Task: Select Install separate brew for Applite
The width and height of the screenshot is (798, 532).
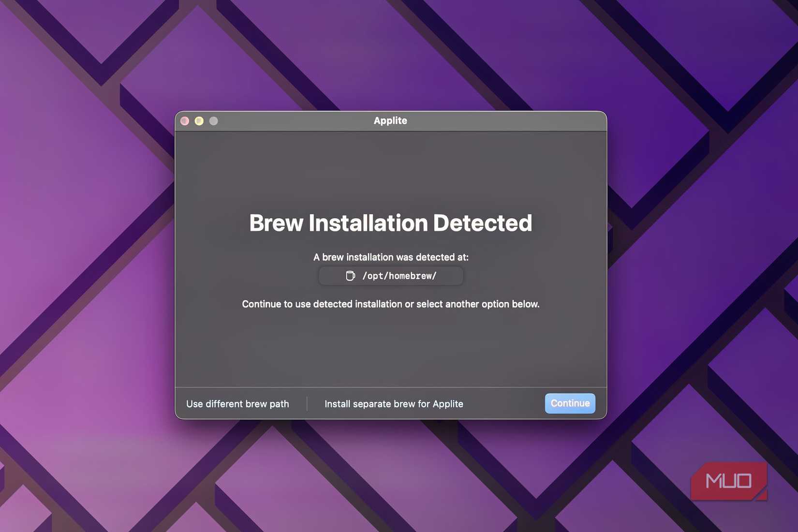Action: 394,404
